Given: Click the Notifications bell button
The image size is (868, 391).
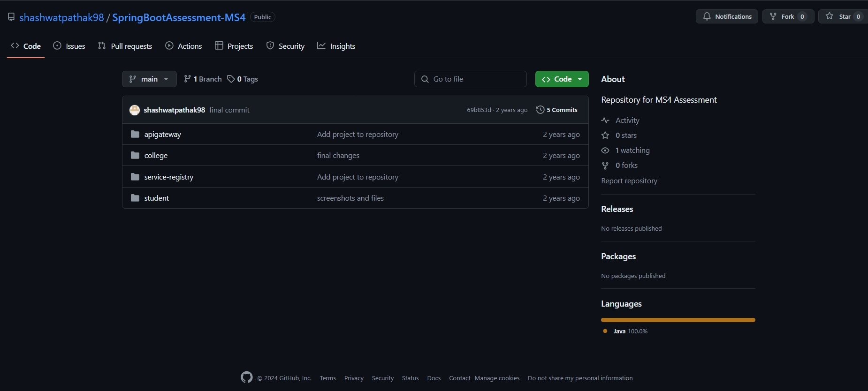Looking at the screenshot, I should click(726, 16).
